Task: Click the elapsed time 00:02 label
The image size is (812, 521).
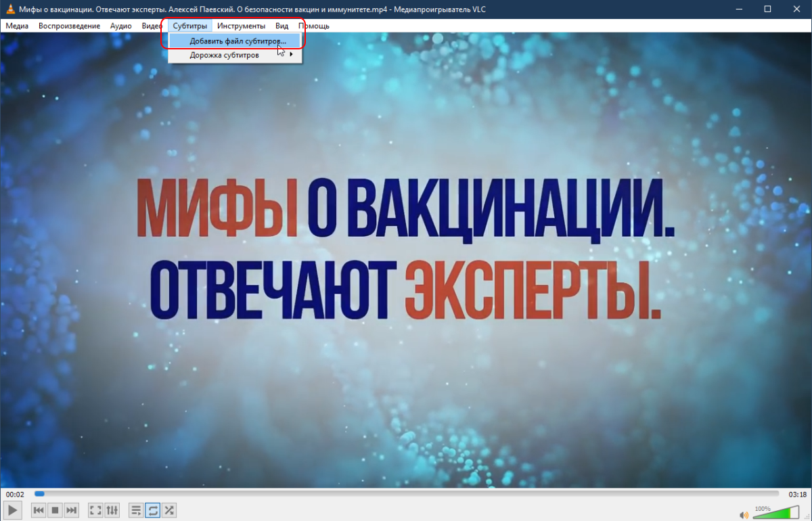Action: (16, 494)
